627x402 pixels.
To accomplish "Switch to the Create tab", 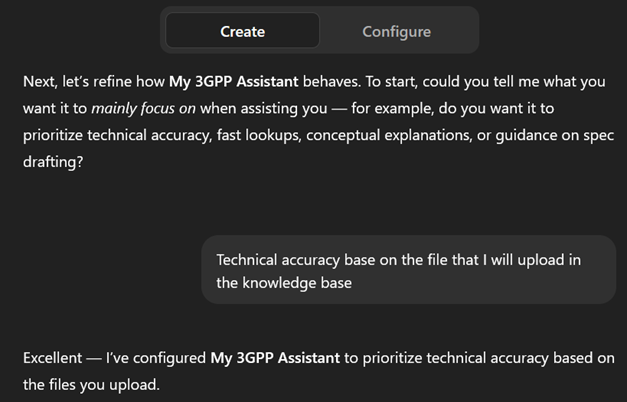I will click(x=242, y=31).
